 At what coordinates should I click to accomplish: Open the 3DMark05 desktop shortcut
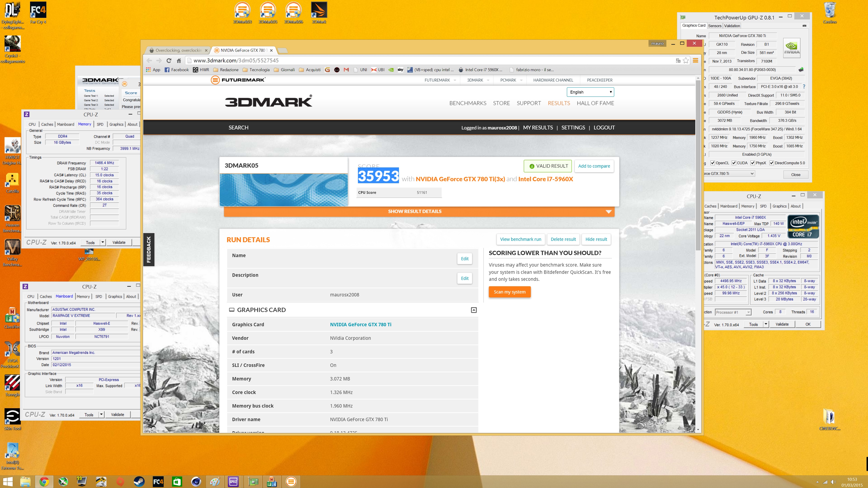click(x=268, y=13)
